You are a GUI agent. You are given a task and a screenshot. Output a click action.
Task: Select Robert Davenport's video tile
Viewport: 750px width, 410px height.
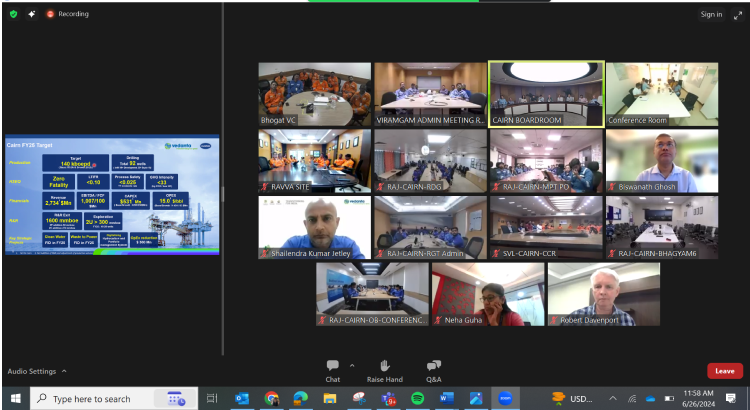coord(603,294)
